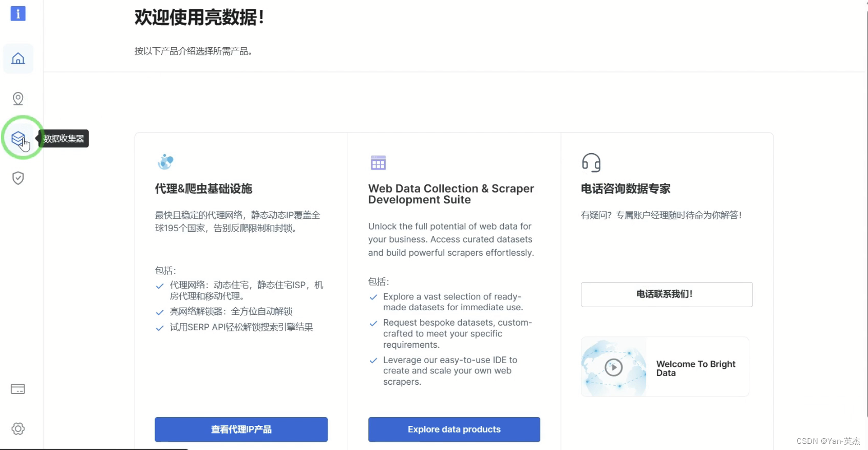This screenshot has height=450, width=868.
Task: Click the 亮网络解锁器 feature line
Action: tap(231, 311)
